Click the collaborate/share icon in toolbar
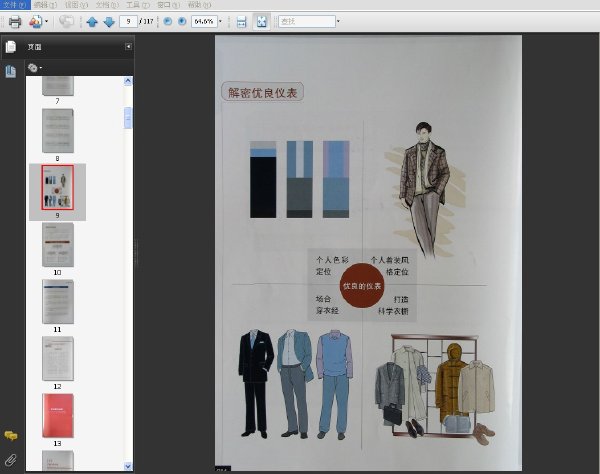This screenshot has width=600, height=474. point(35,21)
